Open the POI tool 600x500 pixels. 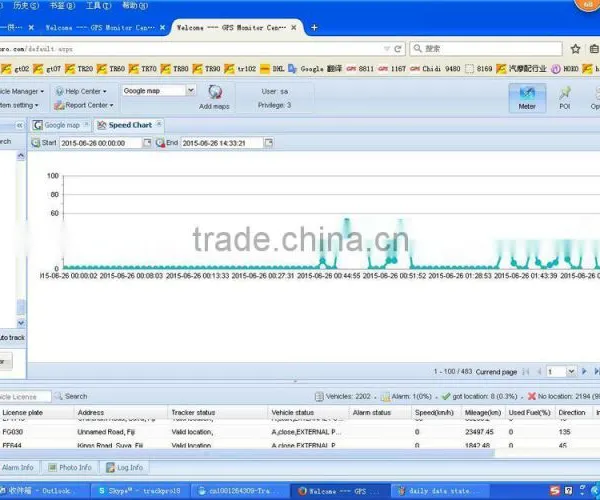[x=564, y=98]
